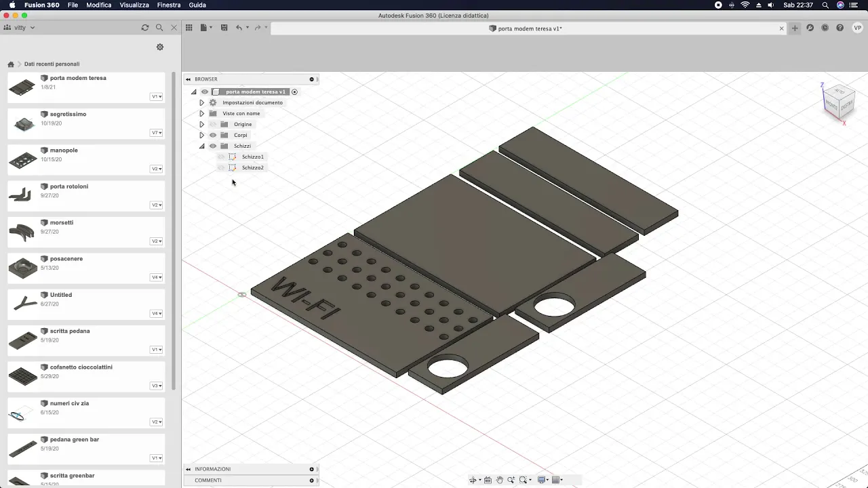This screenshot has width=868, height=488.
Task: Expand Viste con nome
Action: click(x=201, y=114)
